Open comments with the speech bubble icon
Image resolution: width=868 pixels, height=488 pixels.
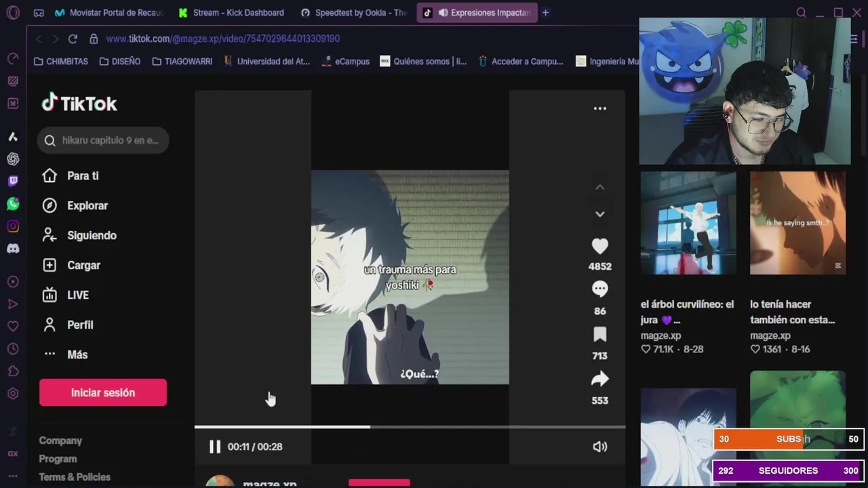[599, 289]
